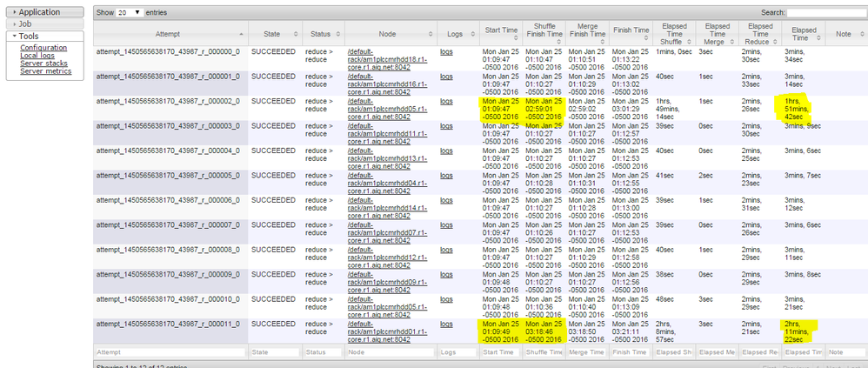
Task: Click the Shuffle Time footer filter field
Action: (544, 352)
